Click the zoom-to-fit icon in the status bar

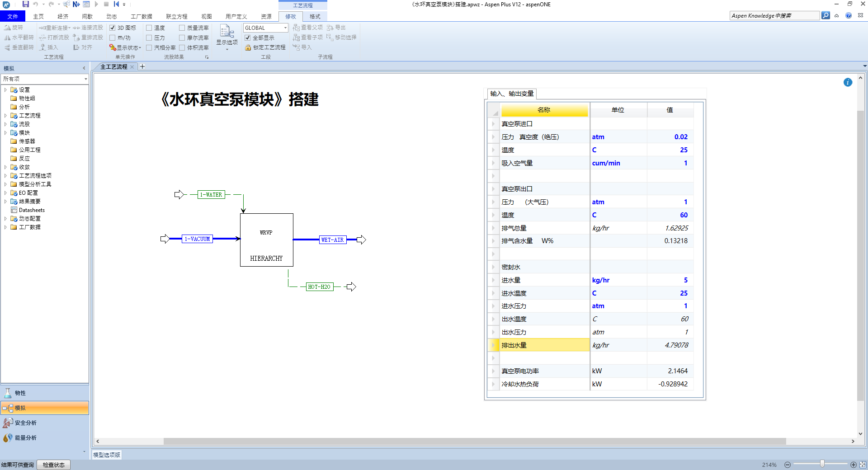tap(863, 465)
